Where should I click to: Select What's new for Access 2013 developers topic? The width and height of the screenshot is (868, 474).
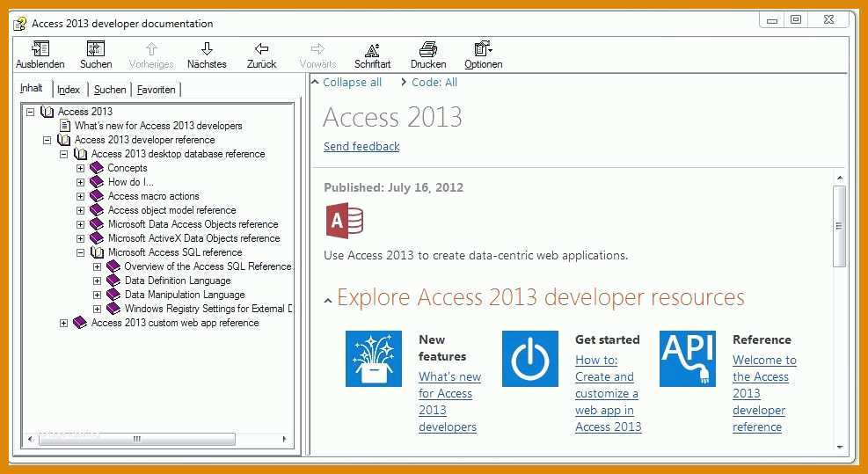pyautogui.click(x=158, y=126)
